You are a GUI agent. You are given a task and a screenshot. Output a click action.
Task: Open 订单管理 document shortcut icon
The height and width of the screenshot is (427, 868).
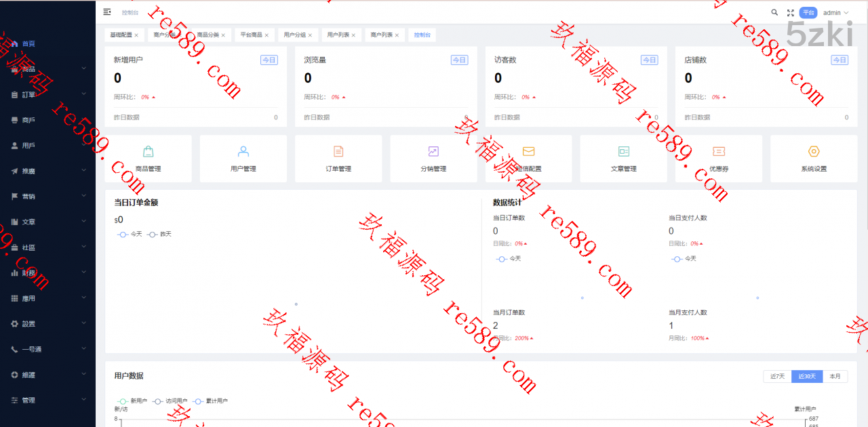[x=338, y=151]
